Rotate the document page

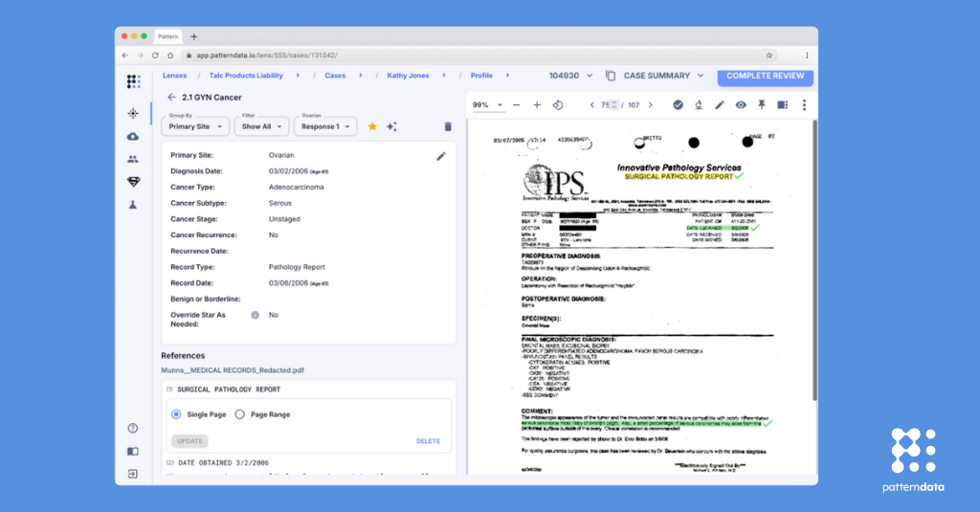coord(558,105)
